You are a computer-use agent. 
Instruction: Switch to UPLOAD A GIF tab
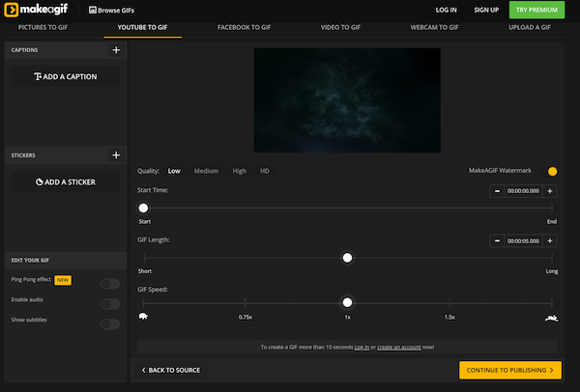[530, 27]
